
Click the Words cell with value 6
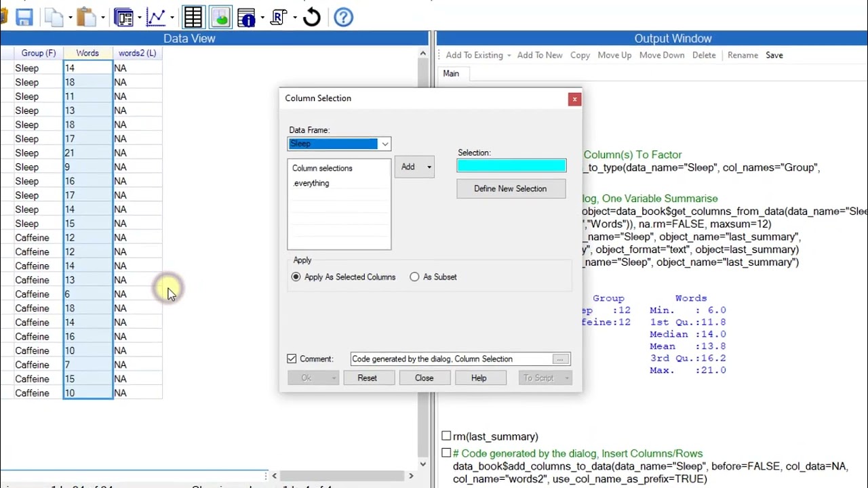[x=88, y=294]
